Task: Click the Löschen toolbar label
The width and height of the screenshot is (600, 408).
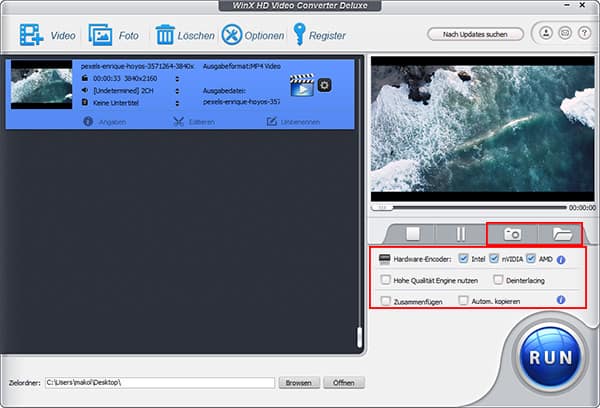Action: pyautogui.click(x=196, y=36)
